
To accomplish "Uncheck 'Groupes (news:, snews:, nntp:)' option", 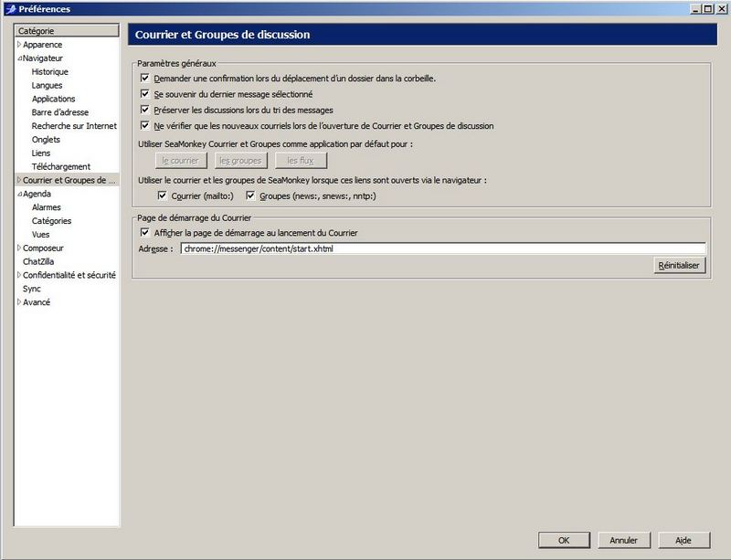I will coord(250,195).
